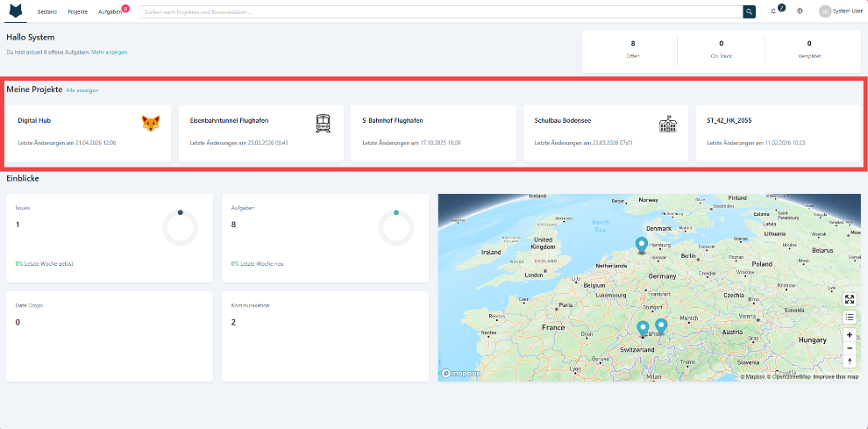Open the Issues insight card
868x429 pixels.
(110, 239)
